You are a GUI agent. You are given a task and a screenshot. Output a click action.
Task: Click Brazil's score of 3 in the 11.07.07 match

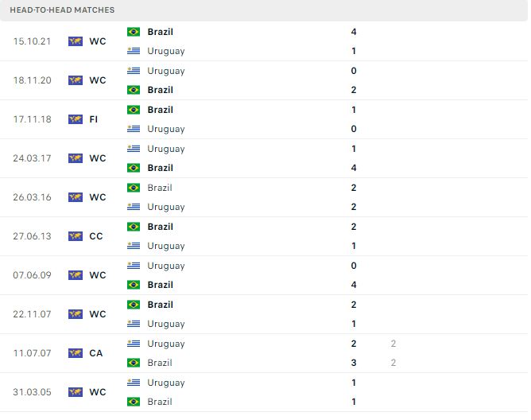click(x=354, y=363)
